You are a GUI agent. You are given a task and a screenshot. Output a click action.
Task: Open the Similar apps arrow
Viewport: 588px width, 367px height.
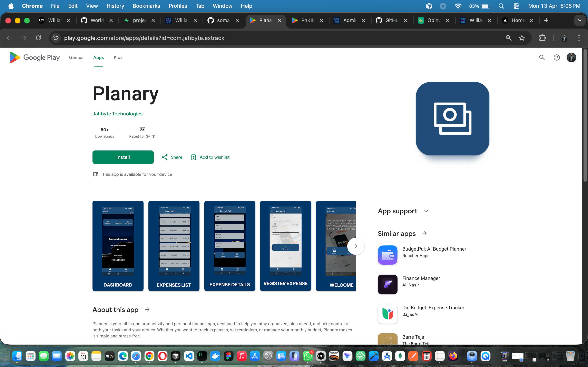click(425, 233)
